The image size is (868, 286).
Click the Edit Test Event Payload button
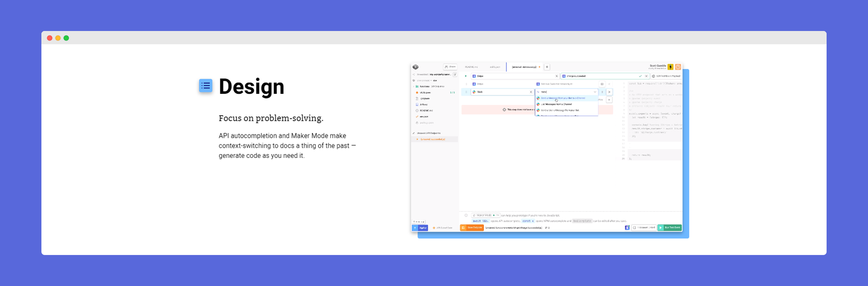666,76
